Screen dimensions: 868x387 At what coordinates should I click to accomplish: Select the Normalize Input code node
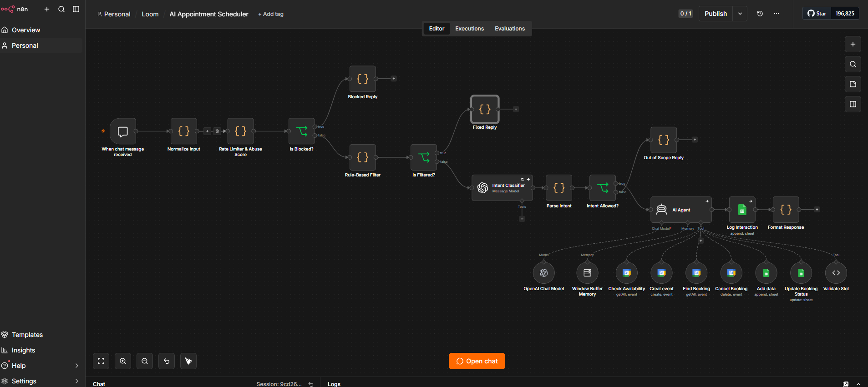point(184,131)
